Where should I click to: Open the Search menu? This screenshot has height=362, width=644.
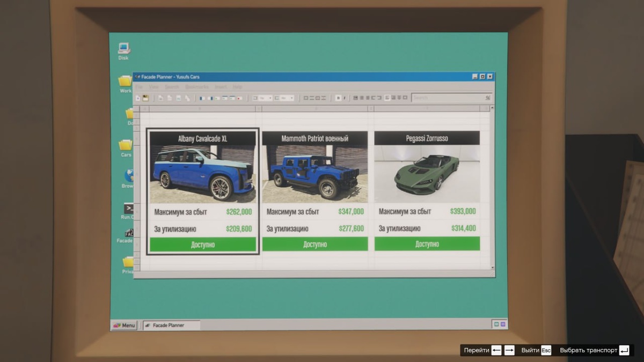[172, 87]
